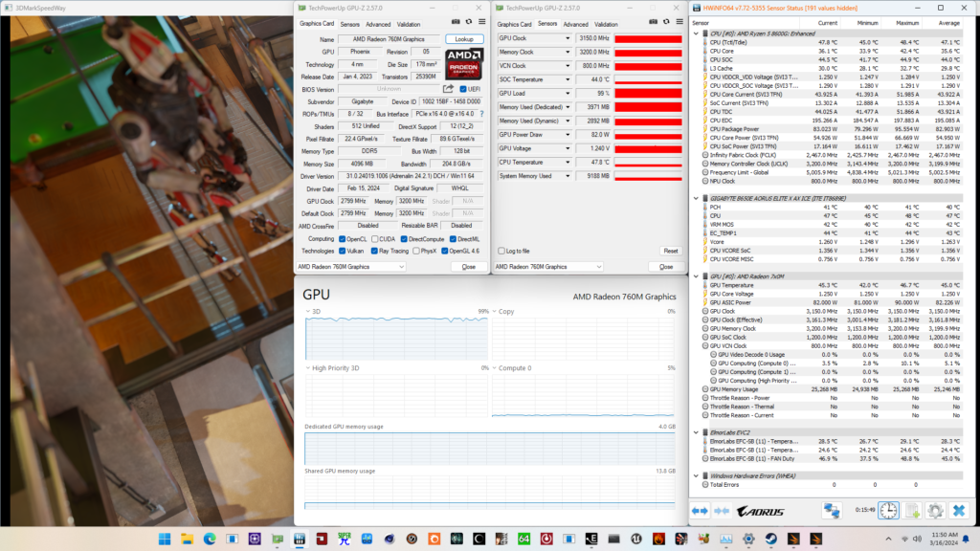The image size is (980, 551).
Task: Collapse the GIGABYTE B650E AORUS sensor group
Action: [697, 199]
